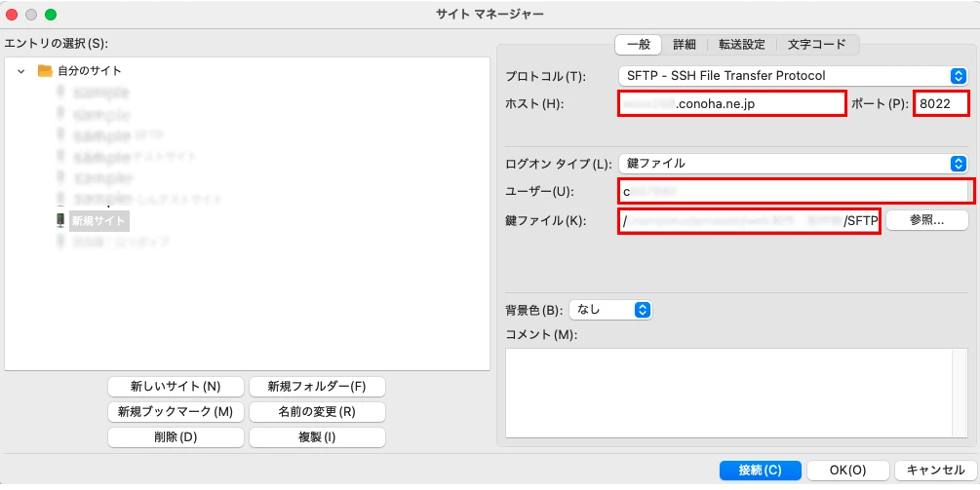Click the 新規サイト server icon
This screenshot has width=980, height=490.
point(60,221)
